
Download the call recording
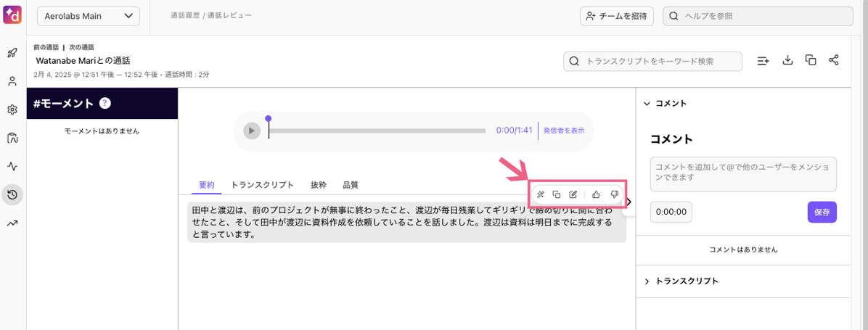tap(787, 60)
